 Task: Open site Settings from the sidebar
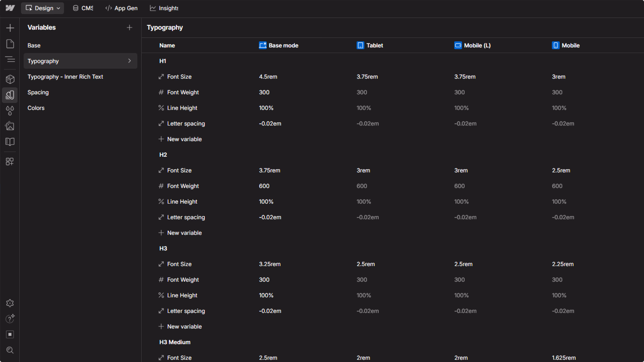pyautogui.click(x=10, y=303)
